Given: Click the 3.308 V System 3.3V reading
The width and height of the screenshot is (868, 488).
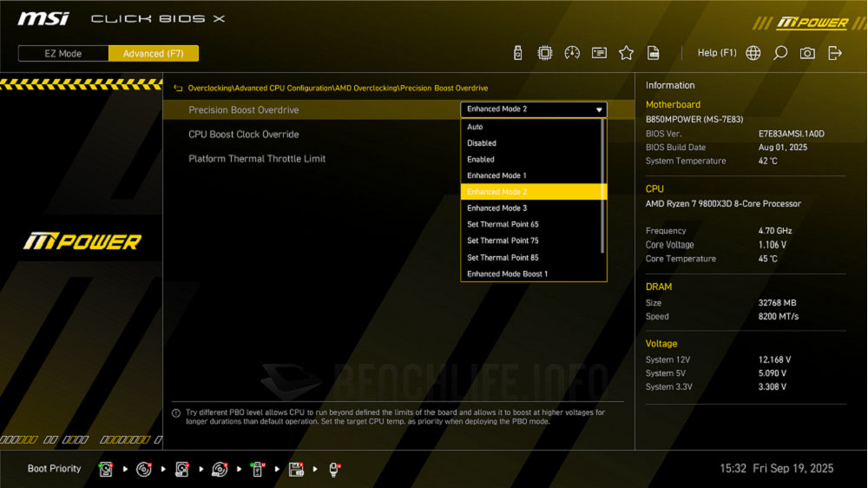Looking at the screenshot, I should click(773, 387).
